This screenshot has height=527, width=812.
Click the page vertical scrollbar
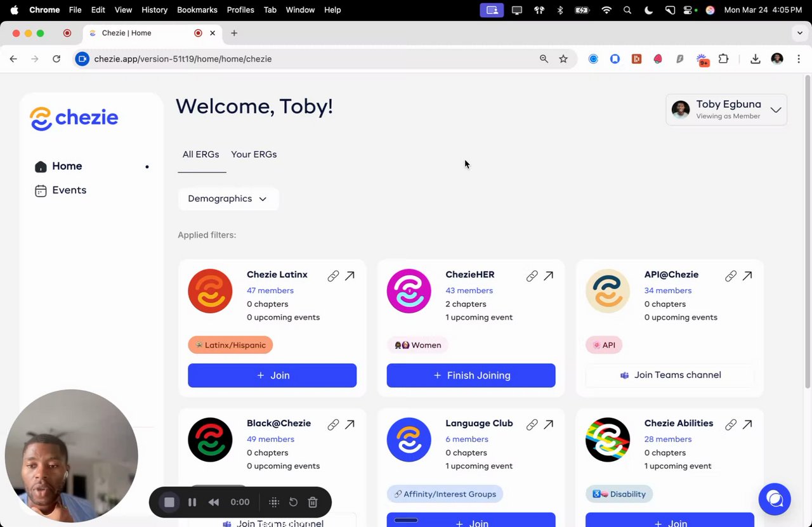point(808,231)
